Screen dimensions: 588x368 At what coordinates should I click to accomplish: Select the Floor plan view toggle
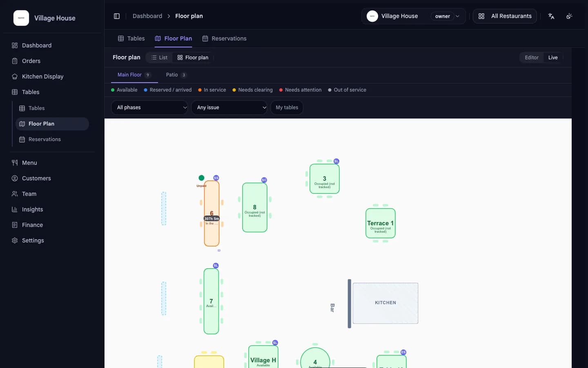(193, 58)
